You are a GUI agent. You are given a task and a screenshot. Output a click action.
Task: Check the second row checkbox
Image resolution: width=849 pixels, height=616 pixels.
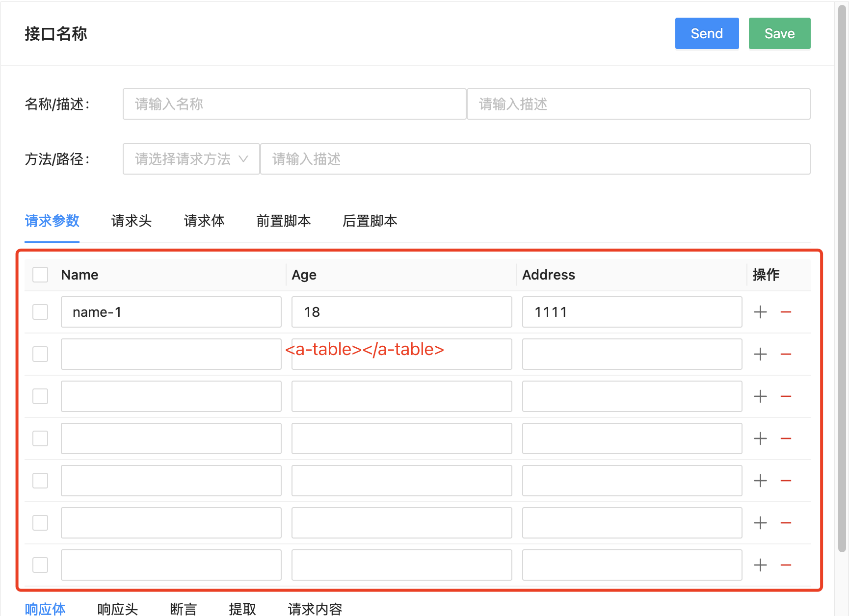tap(40, 354)
